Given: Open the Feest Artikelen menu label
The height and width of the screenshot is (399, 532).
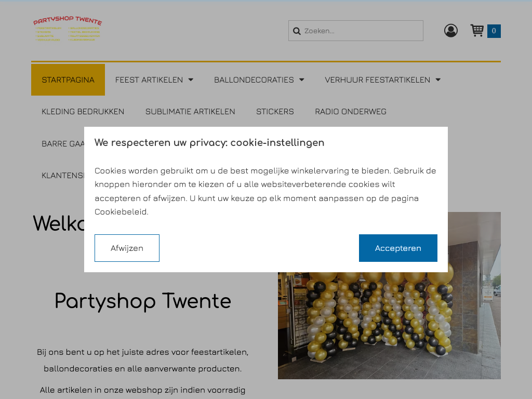Looking at the screenshot, I should 149,79.
